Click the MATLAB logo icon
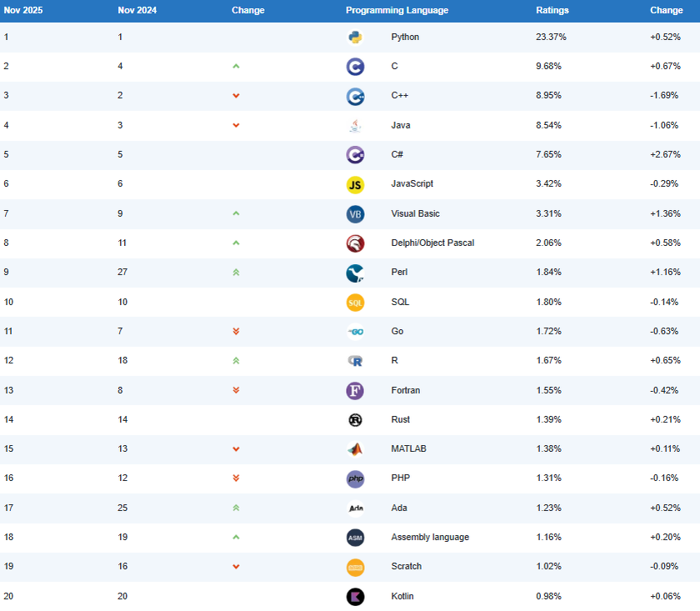 point(355,449)
